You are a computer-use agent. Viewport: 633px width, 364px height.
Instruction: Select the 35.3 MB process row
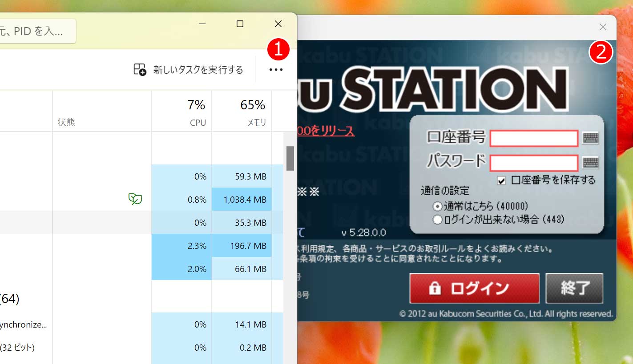coord(141,222)
